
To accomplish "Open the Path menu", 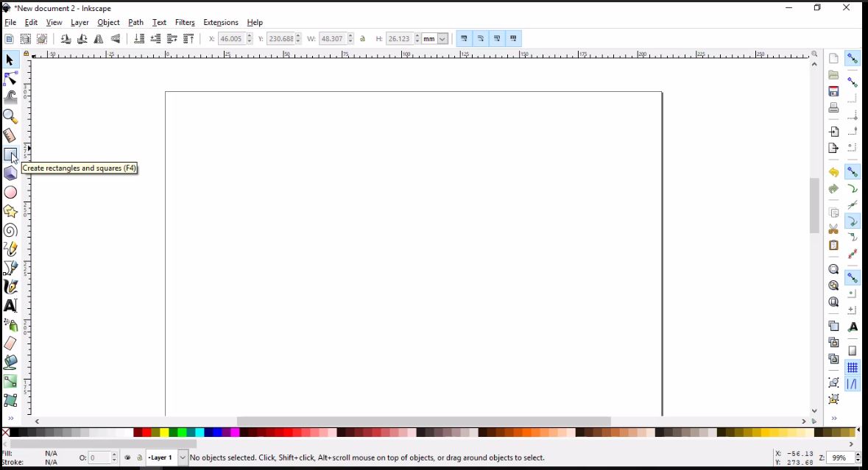I will pyautogui.click(x=135, y=23).
